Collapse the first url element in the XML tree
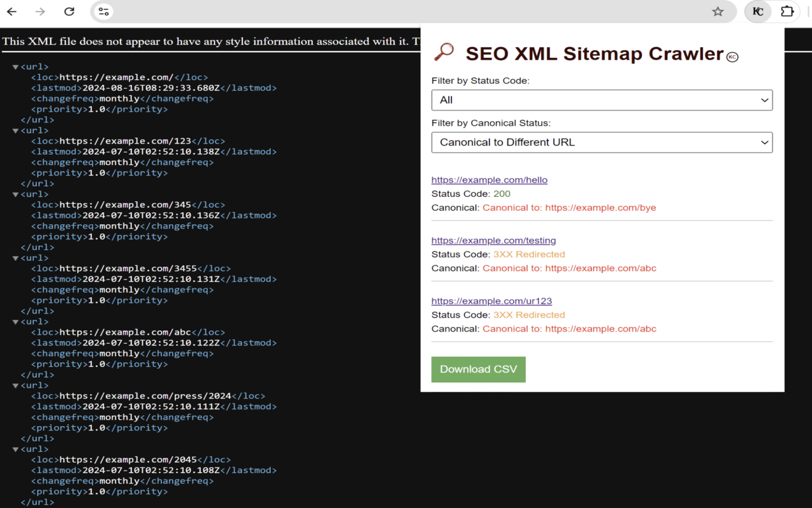Screen dimensions: 812x508 tap(15, 66)
